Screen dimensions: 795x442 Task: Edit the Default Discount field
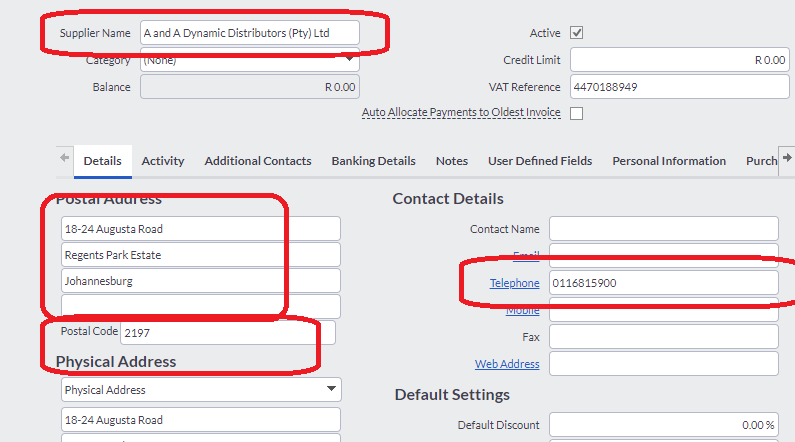664,425
